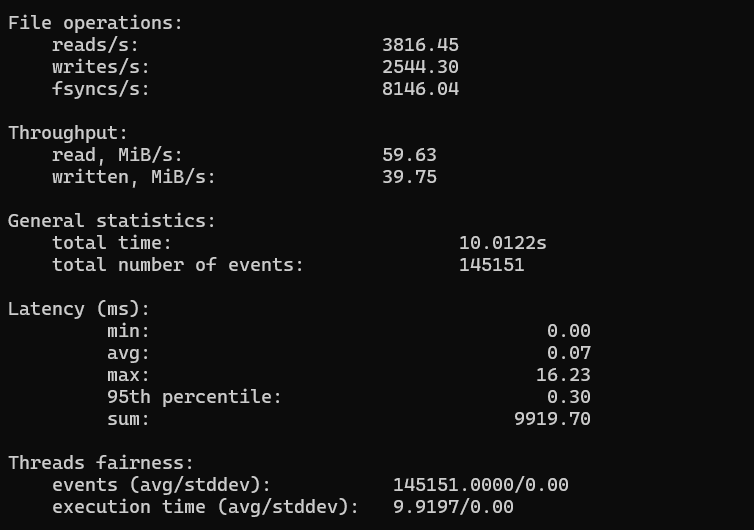Click the 'Throughput:' heading

68,133
